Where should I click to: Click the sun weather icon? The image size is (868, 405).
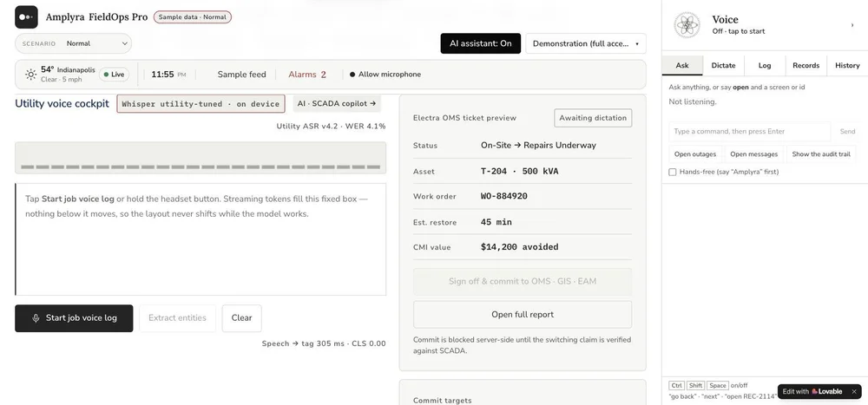(x=31, y=74)
